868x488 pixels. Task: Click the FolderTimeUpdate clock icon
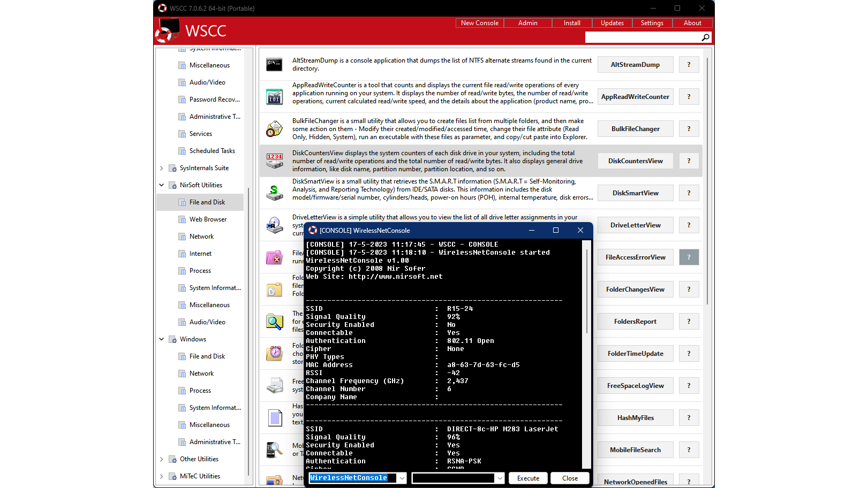274,354
